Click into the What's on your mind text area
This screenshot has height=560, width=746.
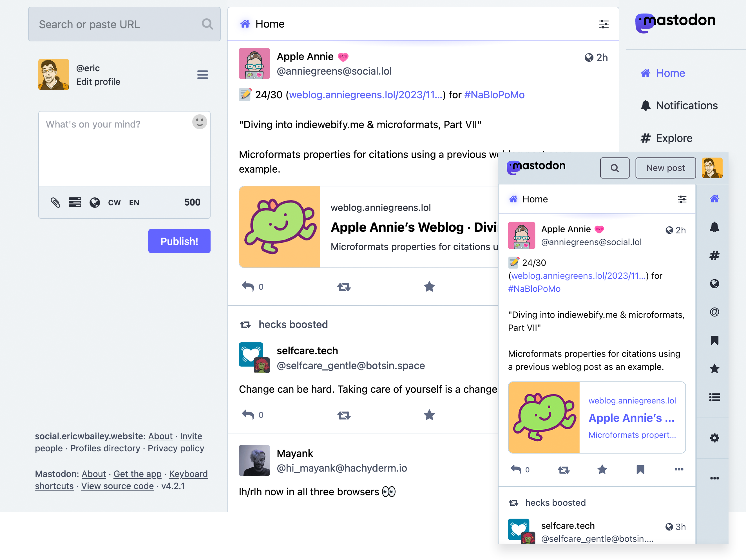[124, 149]
